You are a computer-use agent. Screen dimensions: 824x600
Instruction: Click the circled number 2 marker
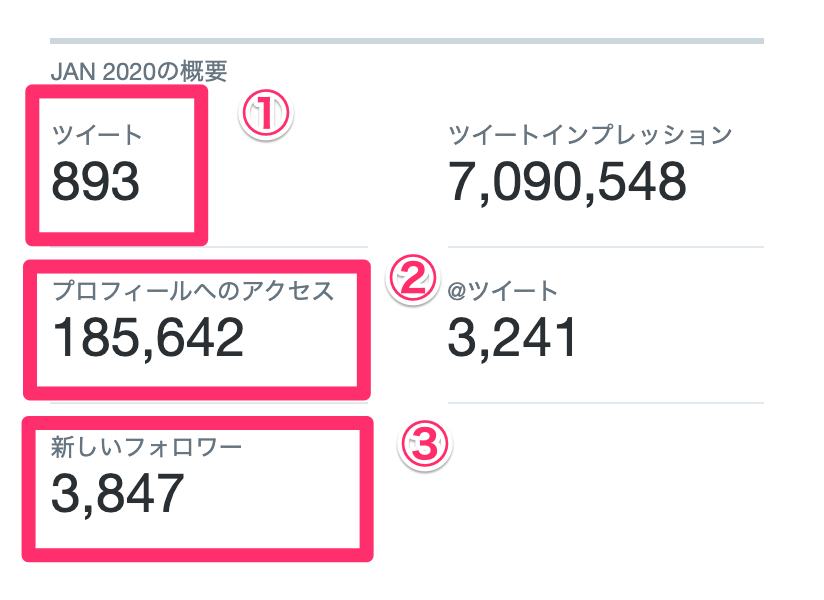click(412, 279)
